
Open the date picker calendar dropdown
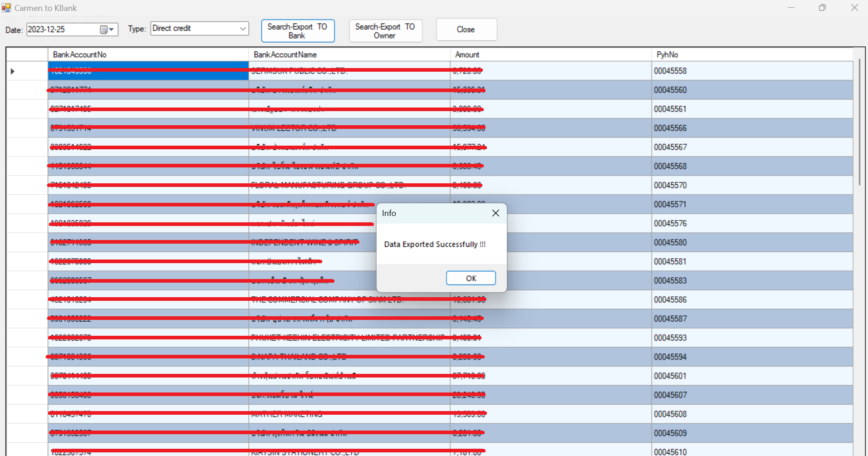tap(107, 29)
